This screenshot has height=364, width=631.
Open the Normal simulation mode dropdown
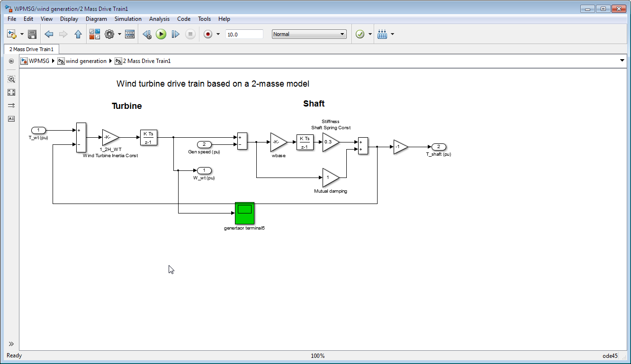[309, 34]
